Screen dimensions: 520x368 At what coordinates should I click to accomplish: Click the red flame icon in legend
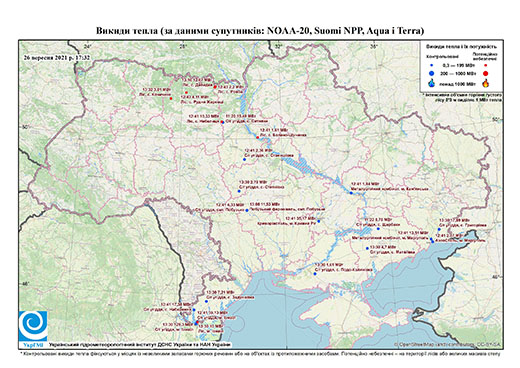coord(486,83)
